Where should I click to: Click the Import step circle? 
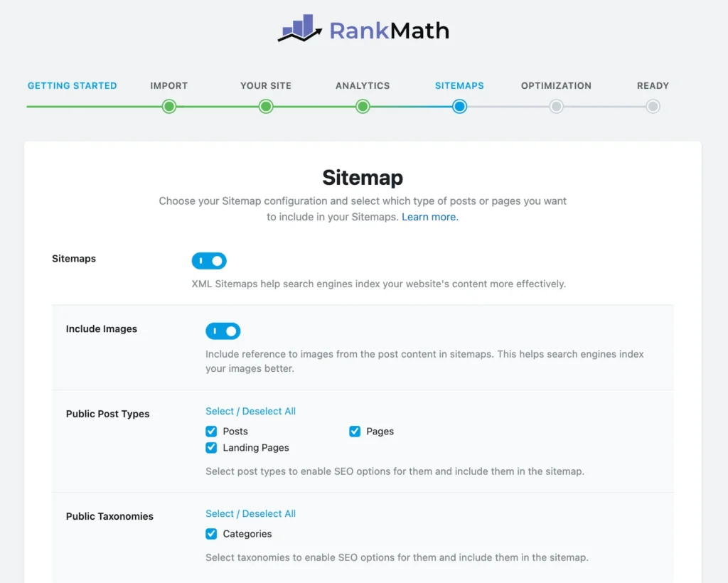tap(168, 106)
